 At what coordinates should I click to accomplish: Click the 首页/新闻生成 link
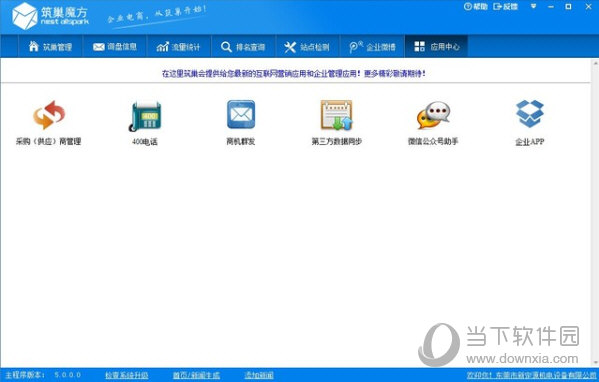pyautogui.click(x=196, y=375)
